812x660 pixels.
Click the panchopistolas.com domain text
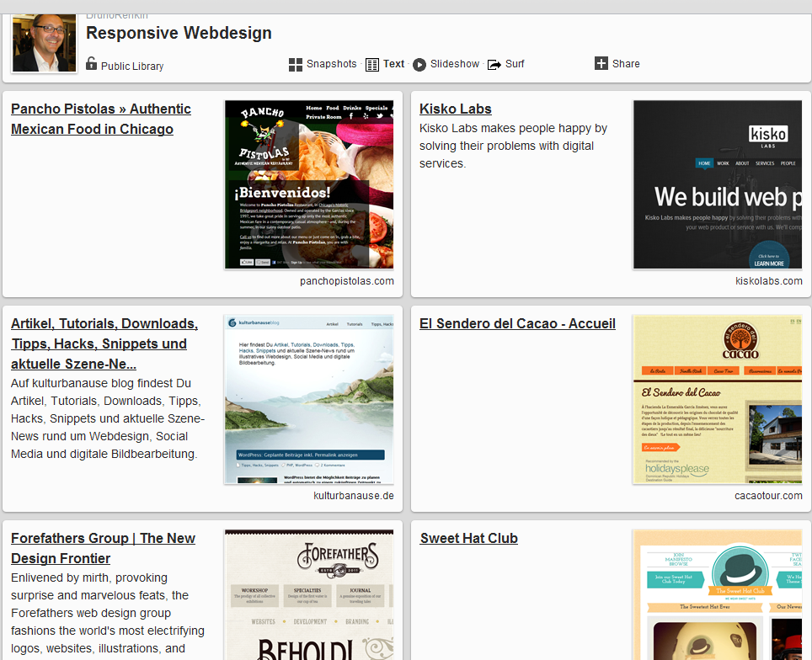coord(347,281)
